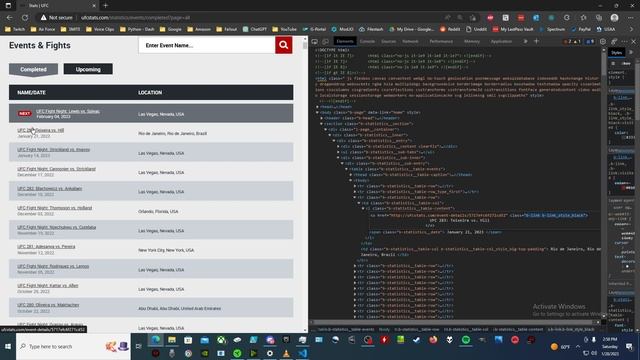Show more DevTools tabs chevron
Image resolution: width=640 pixels, height=360 pixels.
click(x=525, y=41)
